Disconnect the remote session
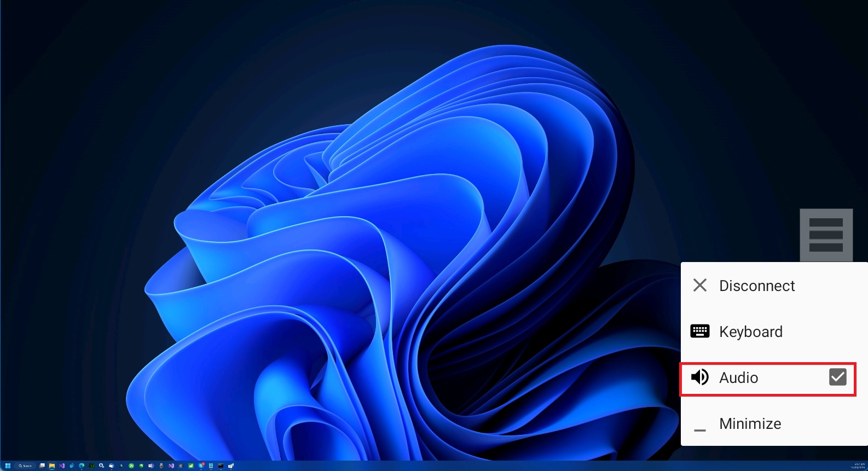This screenshot has height=471, width=868. pyautogui.click(x=774, y=286)
